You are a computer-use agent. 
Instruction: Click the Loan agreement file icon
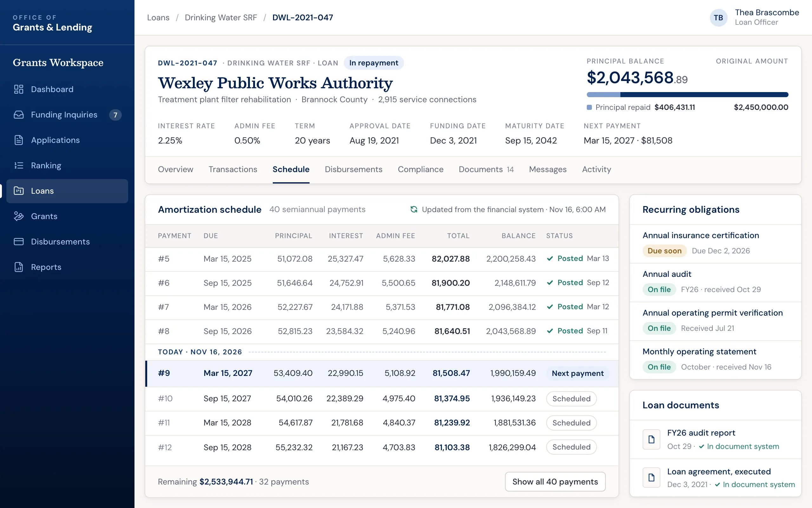pyautogui.click(x=651, y=478)
